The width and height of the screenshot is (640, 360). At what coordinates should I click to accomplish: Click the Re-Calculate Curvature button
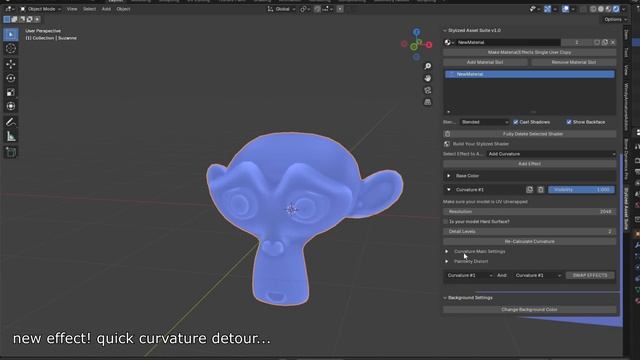tap(529, 242)
